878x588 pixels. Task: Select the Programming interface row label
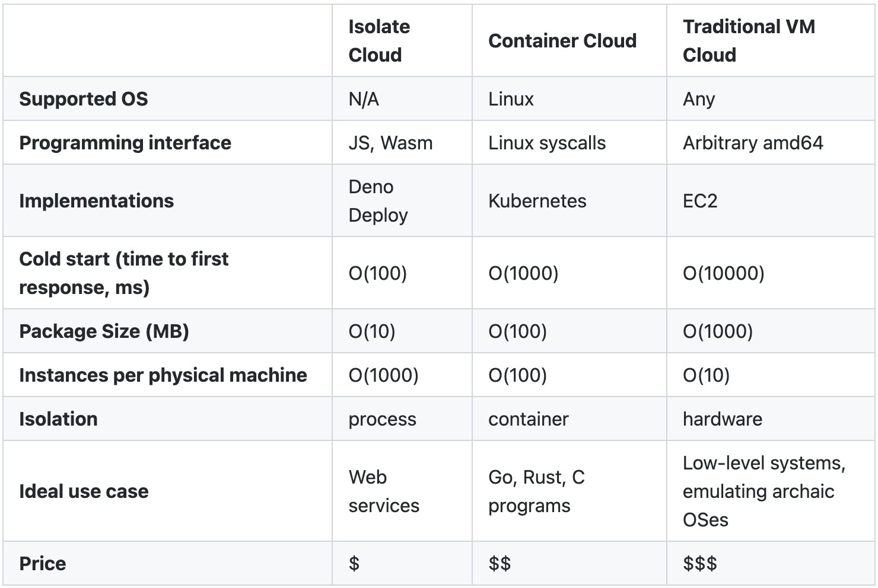coord(125,143)
